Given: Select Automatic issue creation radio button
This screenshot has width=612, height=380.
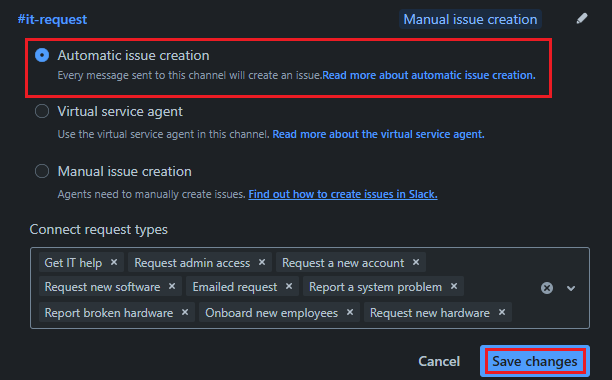Looking at the screenshot, I should 42,55.
